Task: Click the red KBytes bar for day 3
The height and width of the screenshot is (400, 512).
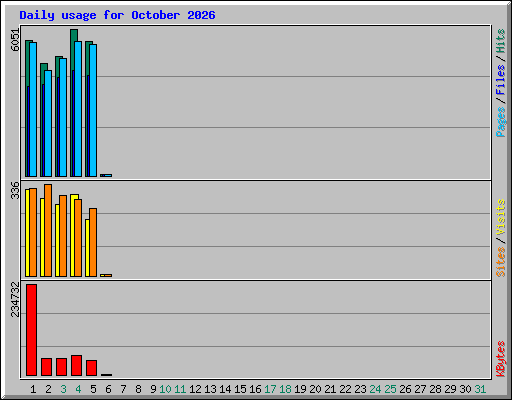Action: [62, 367]
